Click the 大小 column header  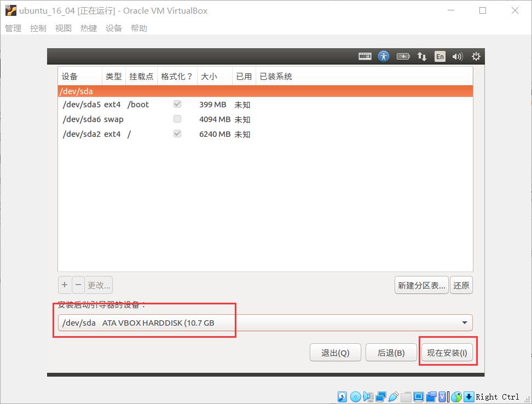[x=215, y=76]
